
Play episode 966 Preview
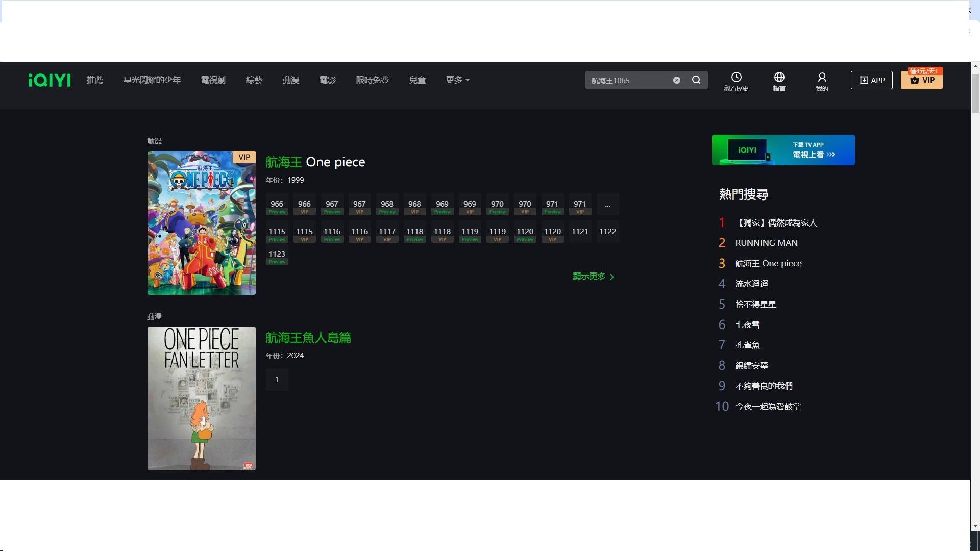coord(277,205)
